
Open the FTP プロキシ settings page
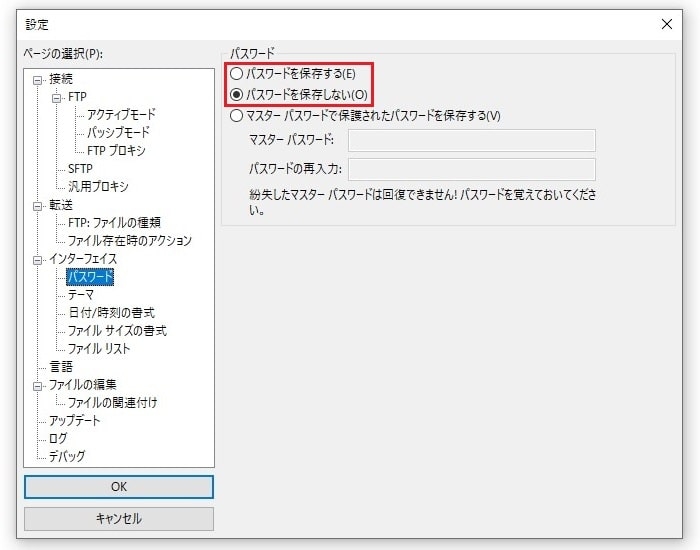pyautogui.click(x=116, y=151)
